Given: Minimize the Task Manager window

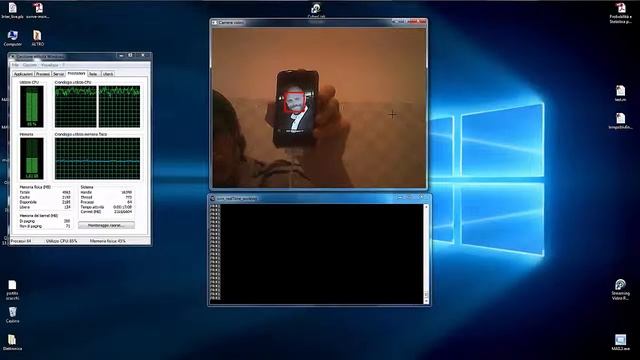Looking at the screenshot, I should pyautogui.click(x=122, y=56).
